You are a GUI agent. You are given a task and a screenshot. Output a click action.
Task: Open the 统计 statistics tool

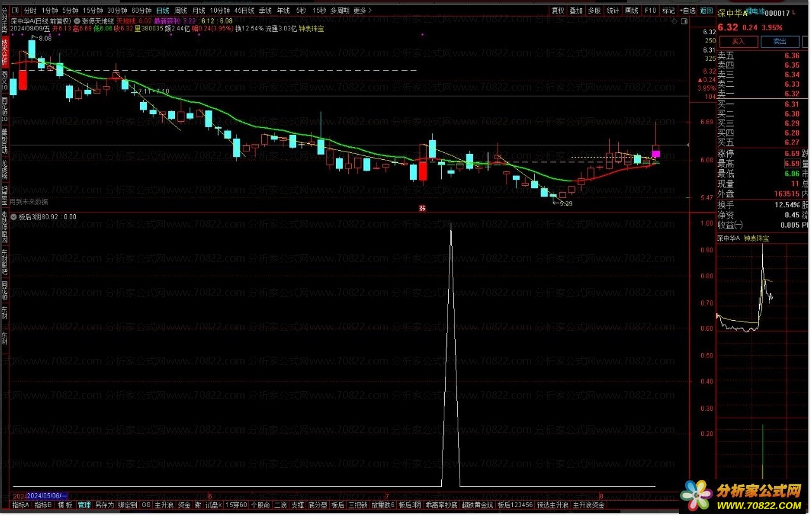click(x=612, y=11)
